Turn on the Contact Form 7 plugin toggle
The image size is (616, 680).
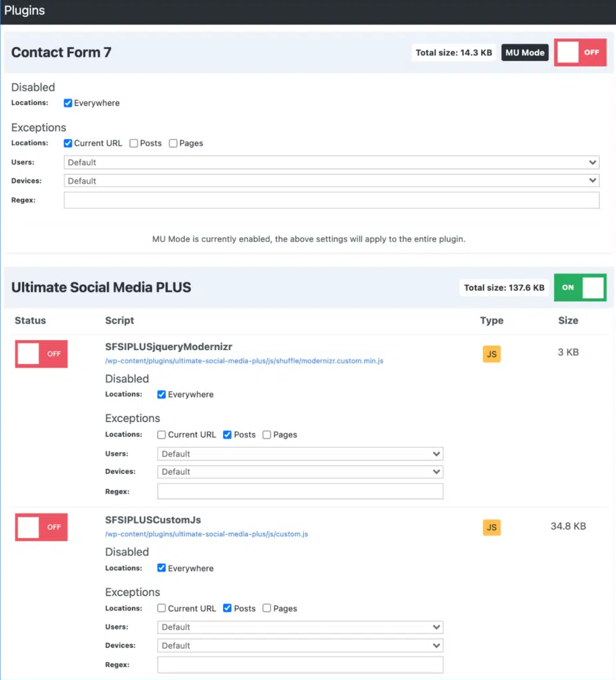[580, 52]
